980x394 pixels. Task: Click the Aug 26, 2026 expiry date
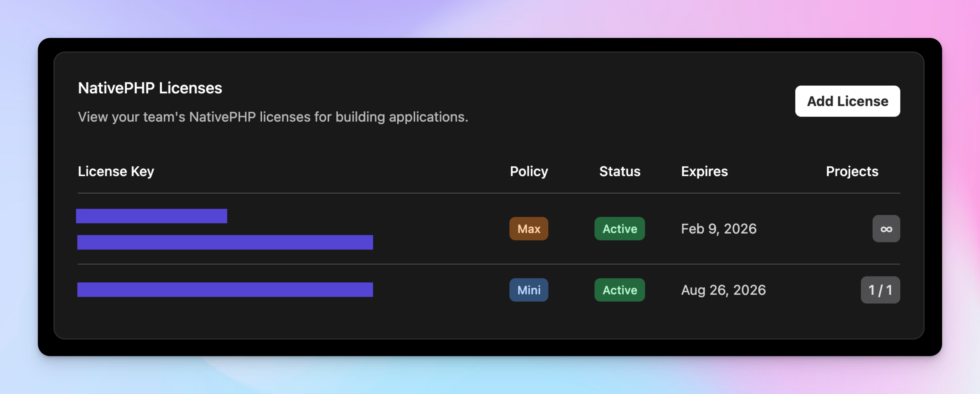pyautogui.click(x=723, y=290)
